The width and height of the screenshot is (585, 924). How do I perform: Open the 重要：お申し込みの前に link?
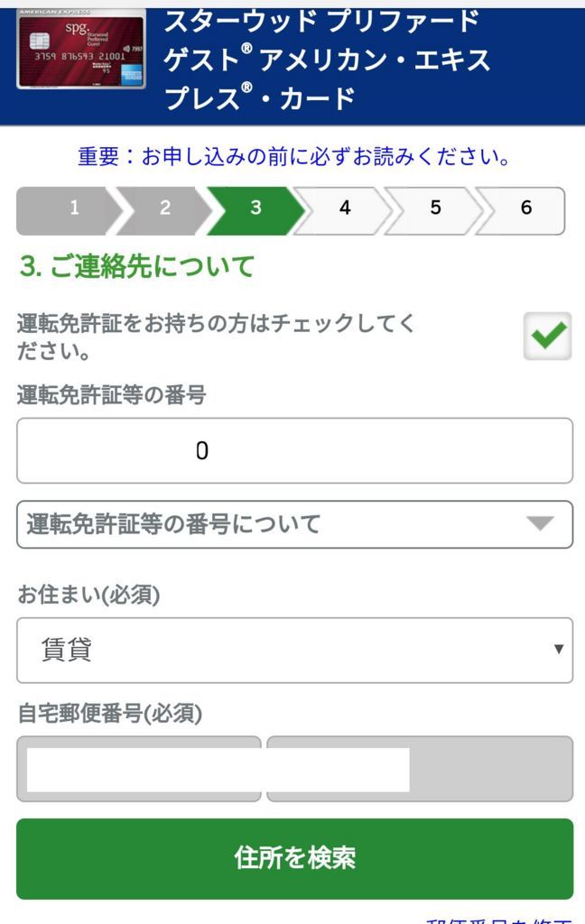pyautogui.click(x=294, y=157)
